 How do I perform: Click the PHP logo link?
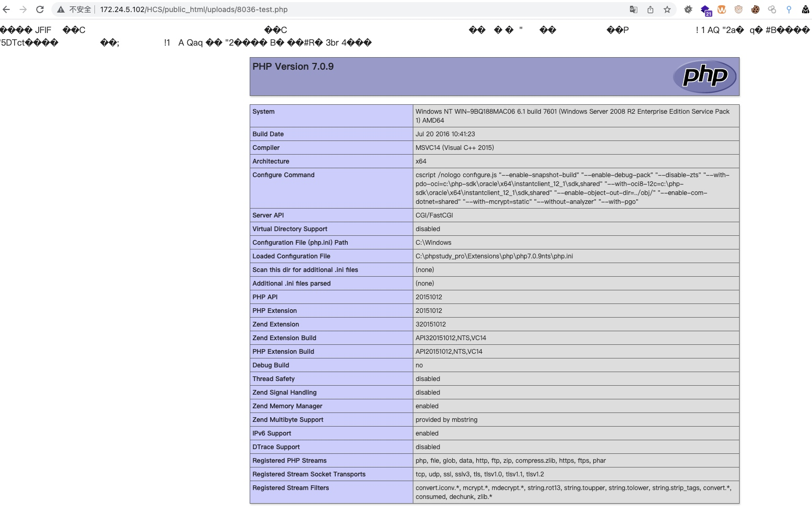coord(704,77)
